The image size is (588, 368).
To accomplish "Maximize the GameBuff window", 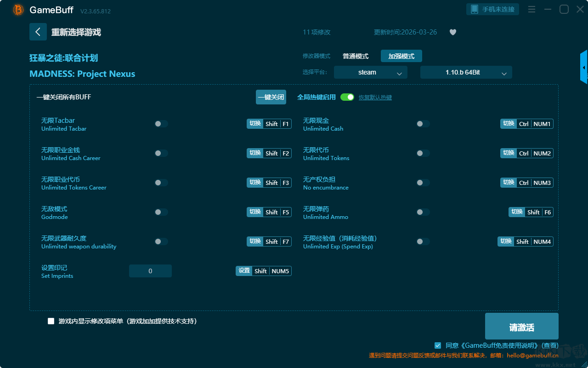I will 564,9.
